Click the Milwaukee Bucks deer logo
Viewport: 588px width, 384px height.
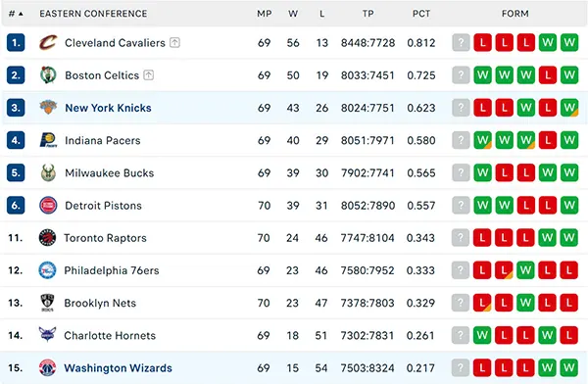[48, 172]
